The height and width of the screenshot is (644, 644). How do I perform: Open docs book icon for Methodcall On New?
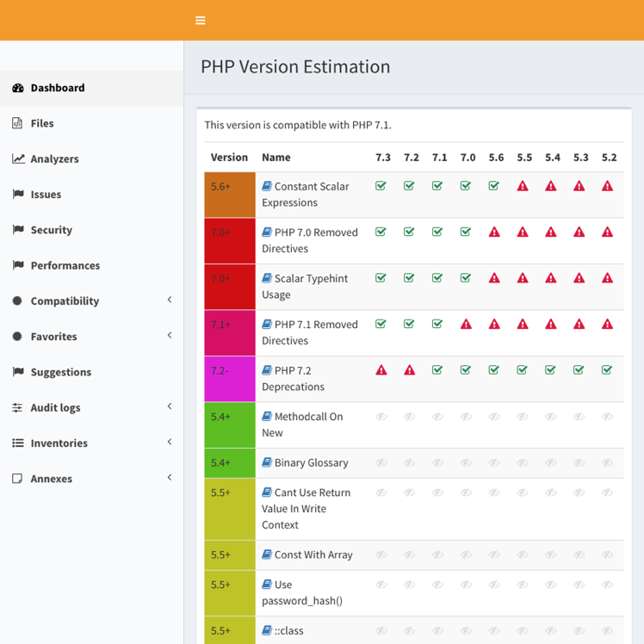[267, 416]
